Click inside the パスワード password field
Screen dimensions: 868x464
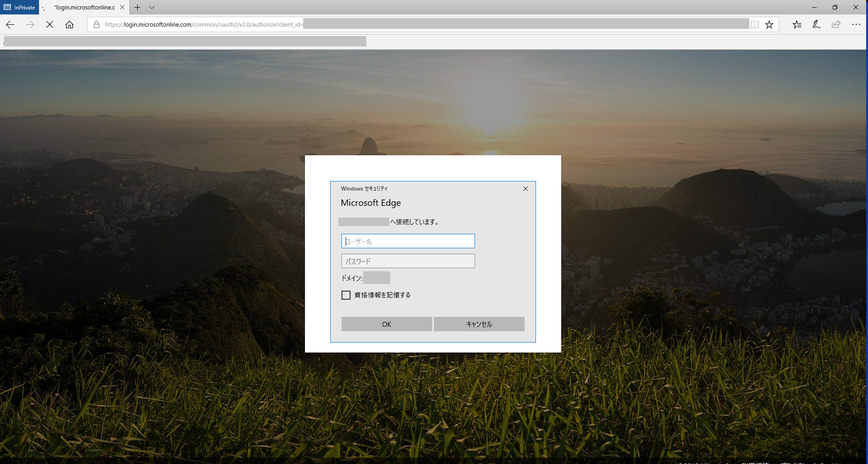click(408, 261)
